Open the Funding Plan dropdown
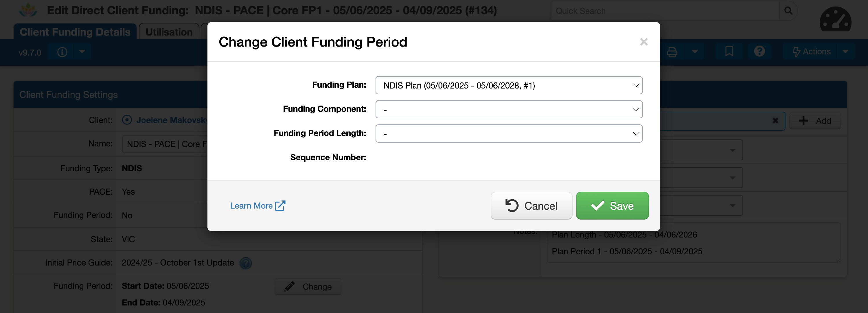Screen dimensions: 868x313 508,85
